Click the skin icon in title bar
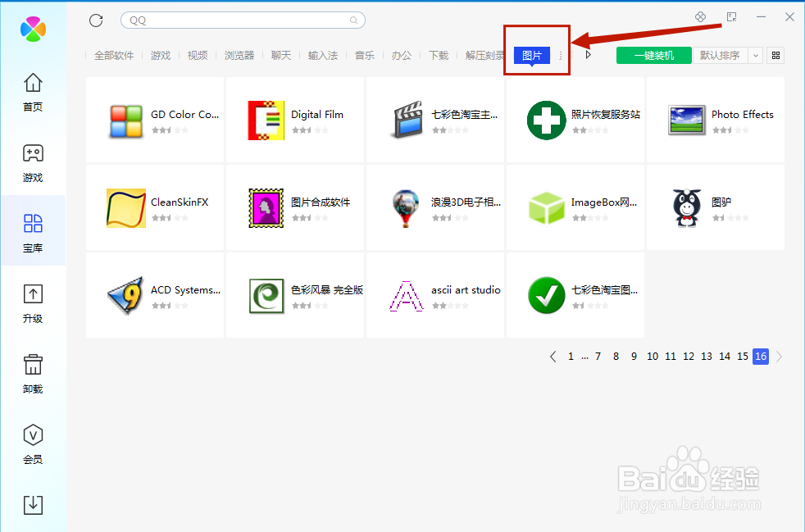805x532 pixels. click(700, 17)
